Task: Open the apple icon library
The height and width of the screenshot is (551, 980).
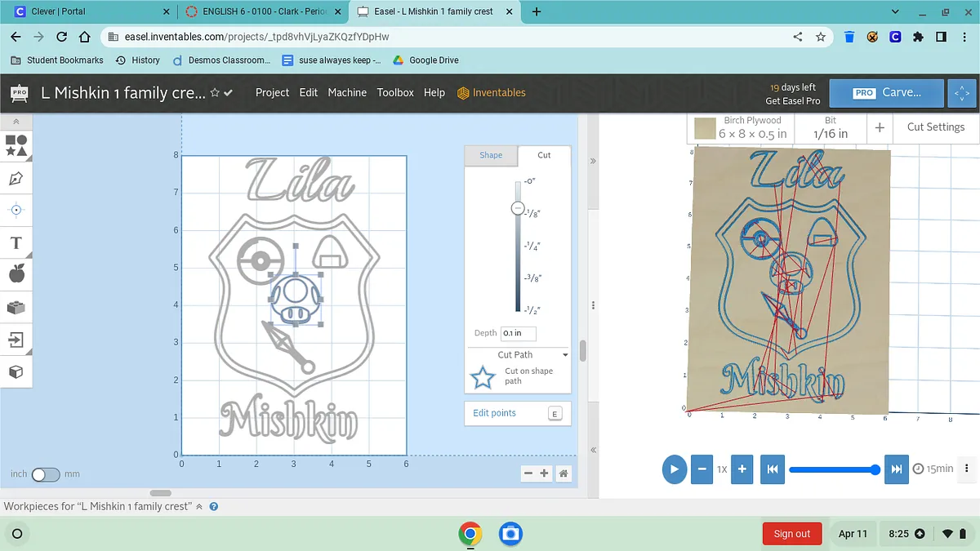Action: pos(16,274)
